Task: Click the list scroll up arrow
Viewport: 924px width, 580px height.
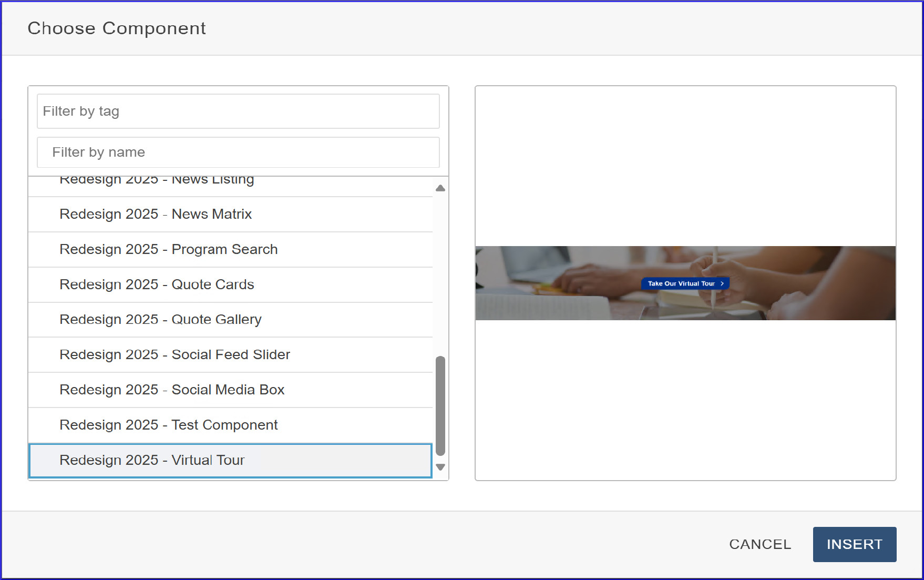Action: click(440, 188)
